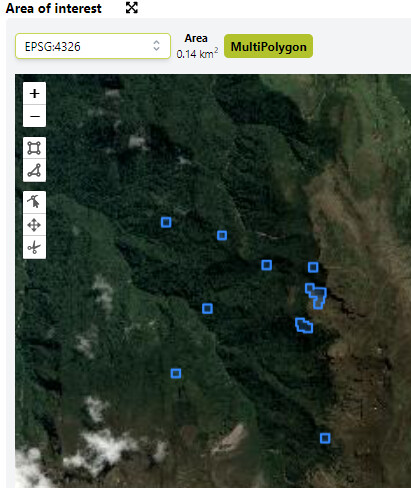
Task: Choose the move shape tool
Action: coord(34,225)
